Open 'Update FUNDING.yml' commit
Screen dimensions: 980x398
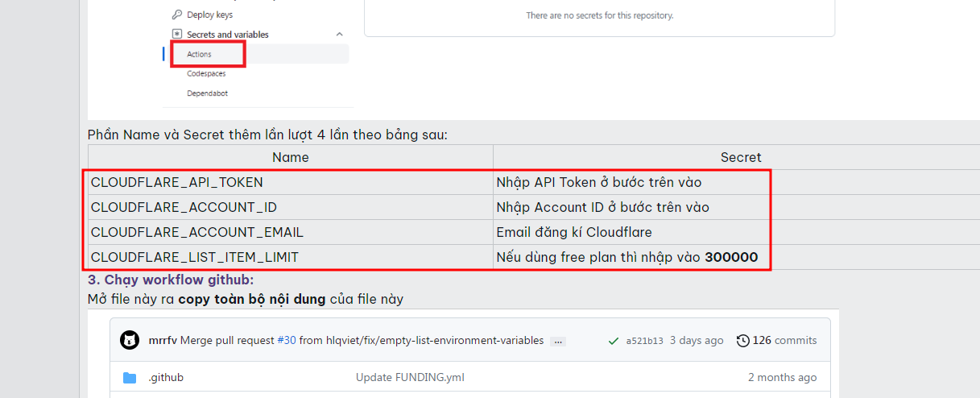[410, 378]
